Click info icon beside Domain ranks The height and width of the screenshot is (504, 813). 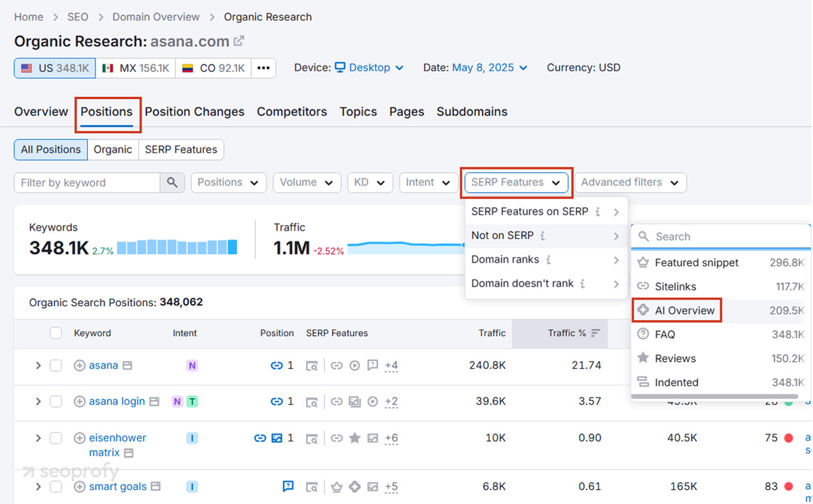[x=549, y=259]
